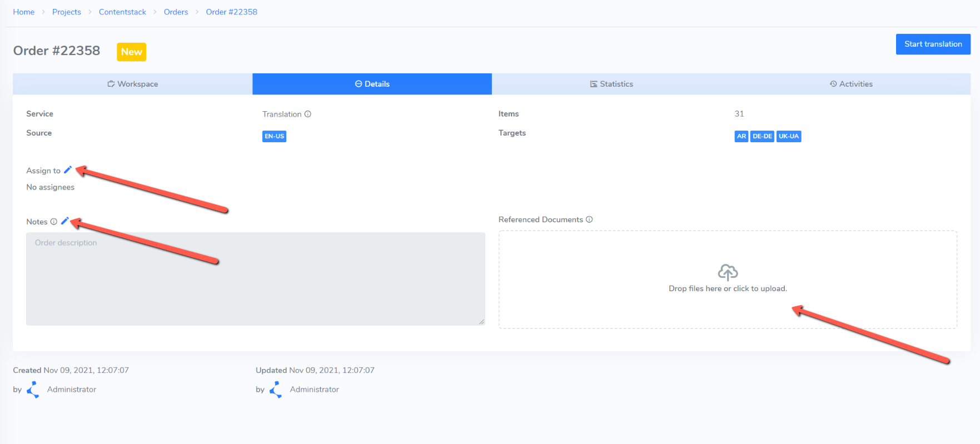
Task: Click the Administrator name under Updated
Action: pos(314,390)
